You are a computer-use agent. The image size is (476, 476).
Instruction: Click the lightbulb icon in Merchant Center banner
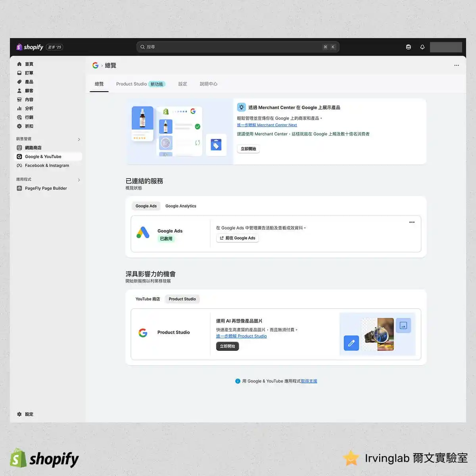(x=242, y=107)
